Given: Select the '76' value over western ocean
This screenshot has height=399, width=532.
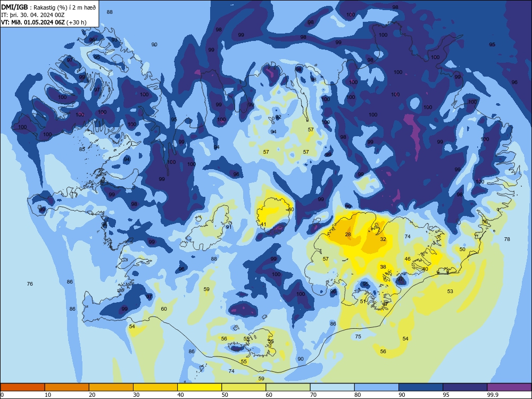Looking at the screenshot, I should click(30, 284).
